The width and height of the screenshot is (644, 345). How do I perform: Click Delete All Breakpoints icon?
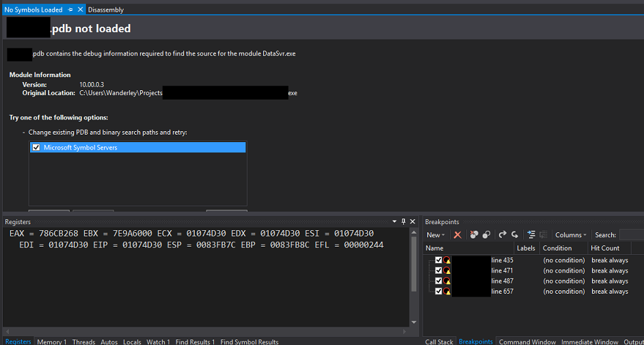pyautogui.click(x=474, y=235)
